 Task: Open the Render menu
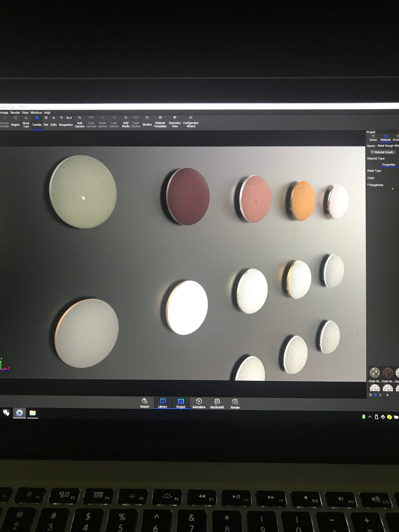click(15, 113)
